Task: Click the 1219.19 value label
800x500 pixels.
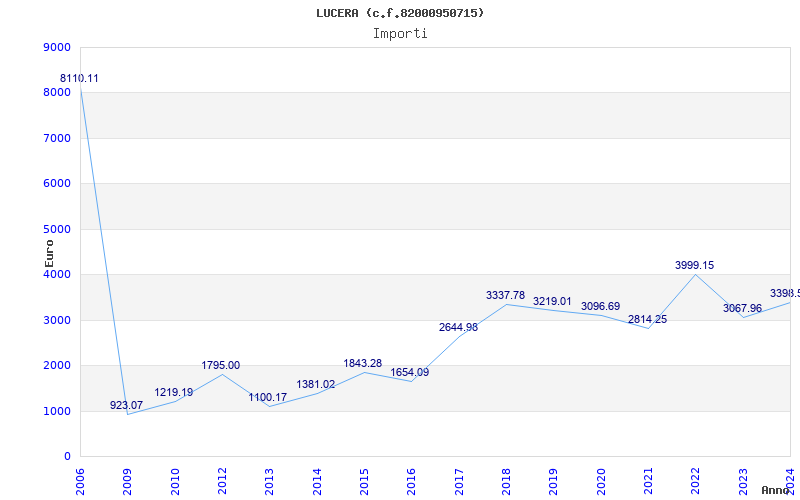Action: [174, 393]
